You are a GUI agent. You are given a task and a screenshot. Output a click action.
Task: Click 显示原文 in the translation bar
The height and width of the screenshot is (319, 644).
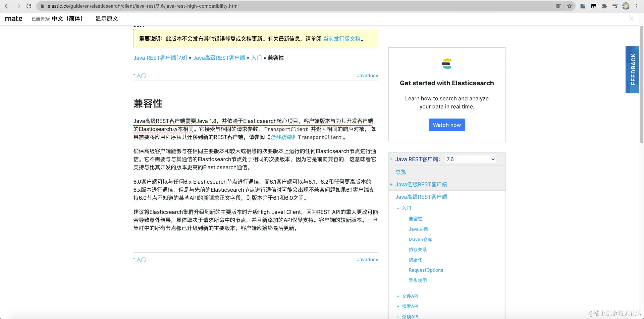click(x=107, y=18)
